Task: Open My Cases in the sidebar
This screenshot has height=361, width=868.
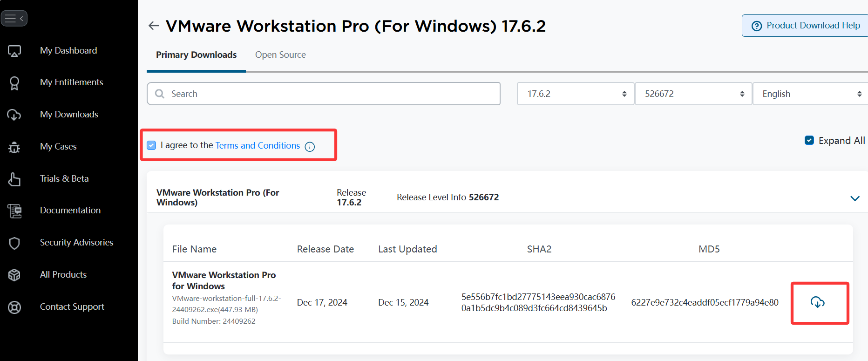Action: [x=58, y=146]
